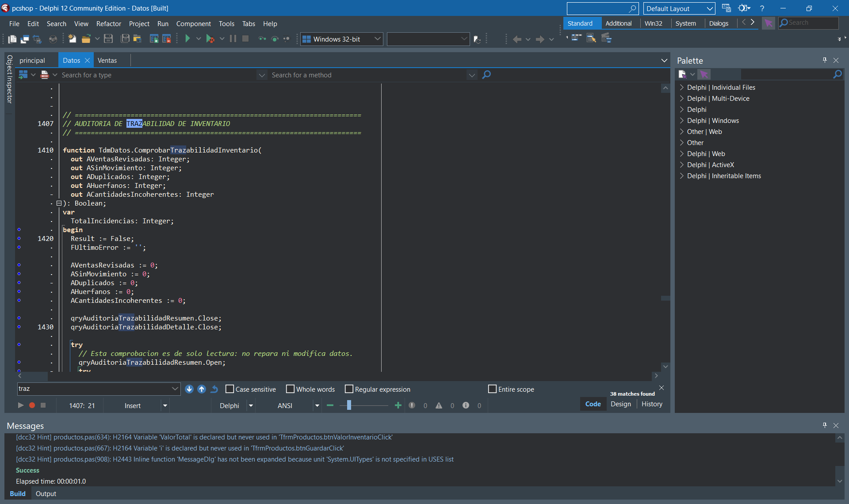Click the Trace Into debug icon
This screenshot has width=849, height=504.
[x=262, y=39]
